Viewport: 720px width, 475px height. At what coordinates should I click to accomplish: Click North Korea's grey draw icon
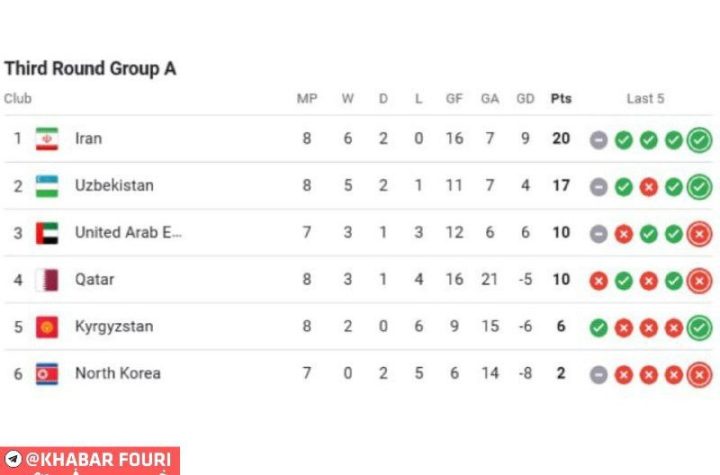598,374
